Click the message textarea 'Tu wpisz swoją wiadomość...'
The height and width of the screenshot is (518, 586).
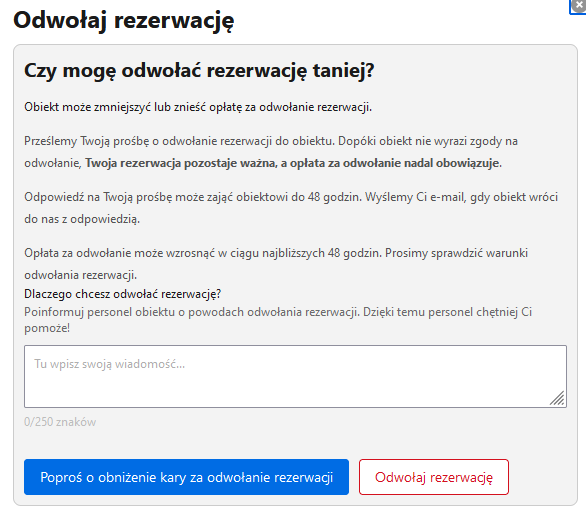coord(295,376)
